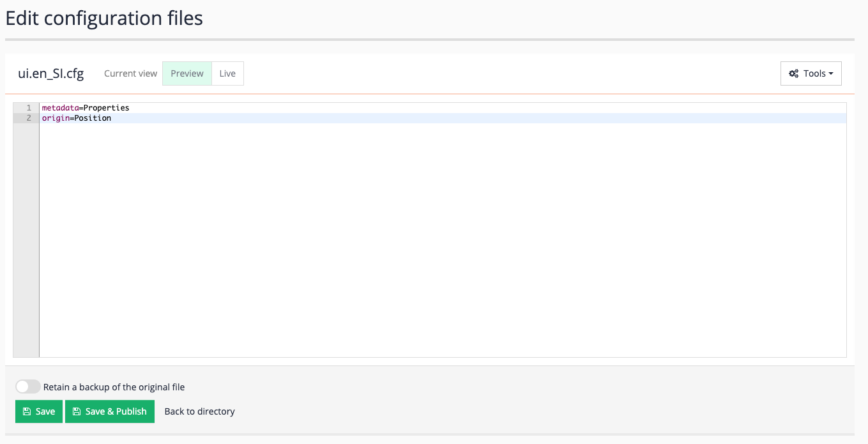Click the Save button
The width and height of the screenshot is (868, 444).
pos(38,411)
